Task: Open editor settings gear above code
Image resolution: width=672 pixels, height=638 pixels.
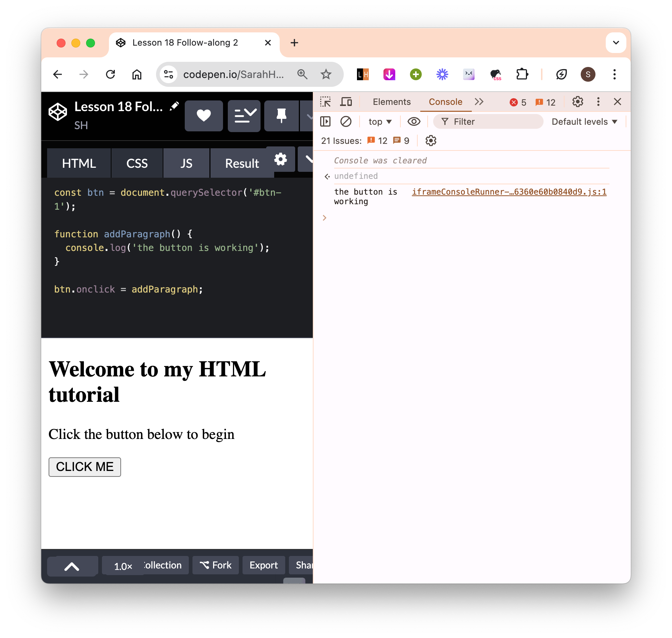Action: 280,159
